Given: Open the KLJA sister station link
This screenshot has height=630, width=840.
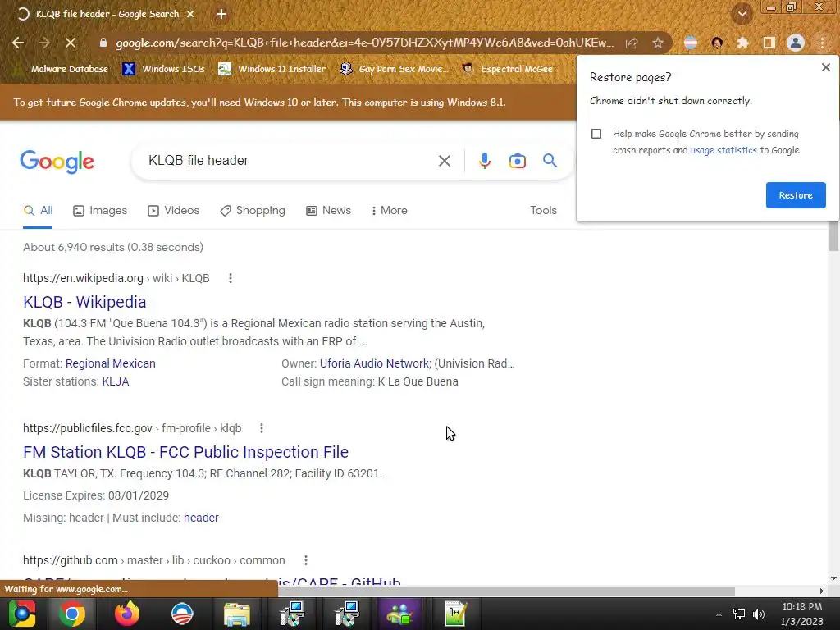Looking at the screenshot, I should click(116, 381).
